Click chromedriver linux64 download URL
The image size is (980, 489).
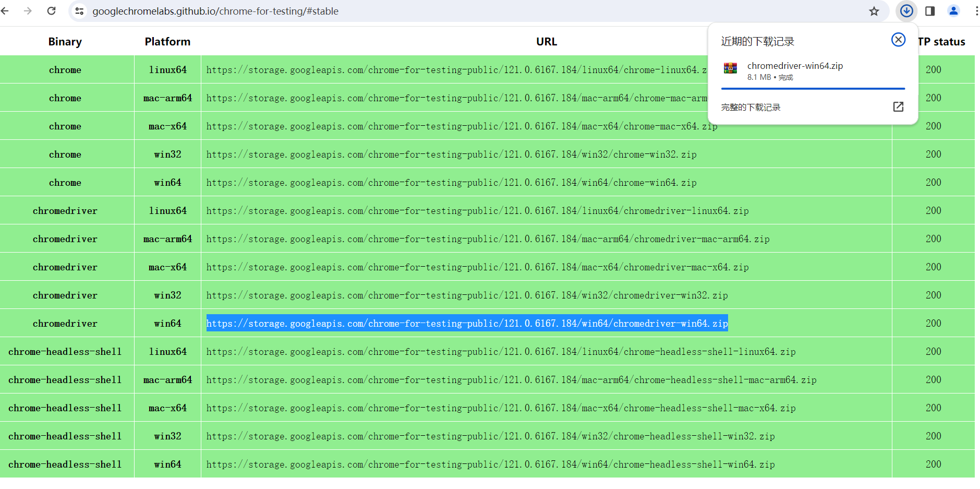(x=477, y=211)
